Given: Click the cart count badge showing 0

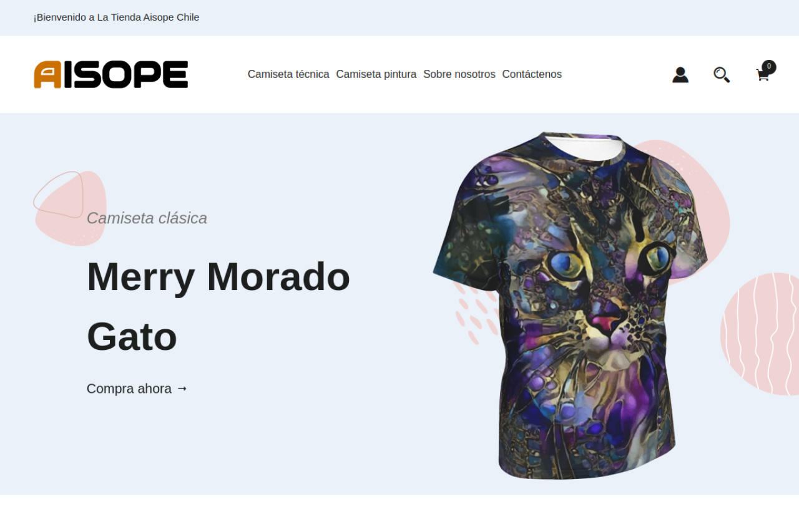Looking at the screenshot, I should 769,67.
